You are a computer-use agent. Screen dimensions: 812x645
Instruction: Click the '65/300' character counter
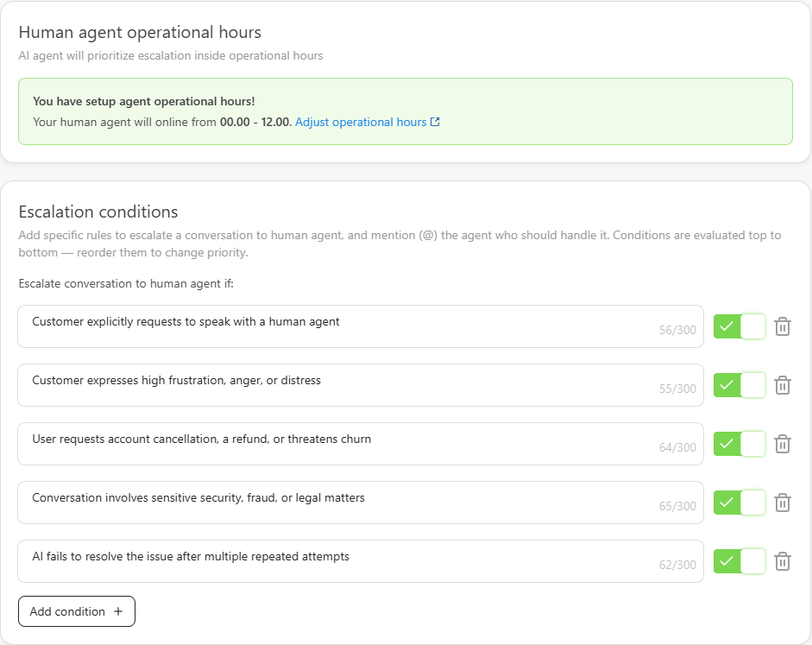pos(677,506)
